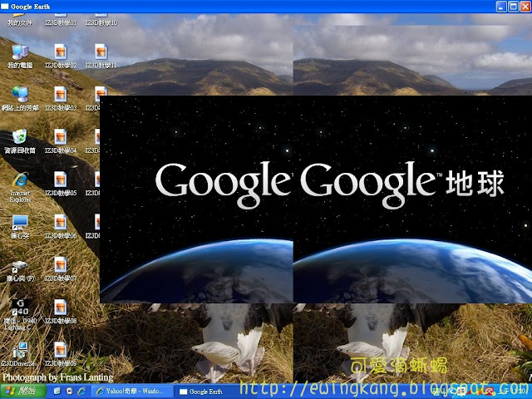Minimize the Google Earth window

point(501,7)
